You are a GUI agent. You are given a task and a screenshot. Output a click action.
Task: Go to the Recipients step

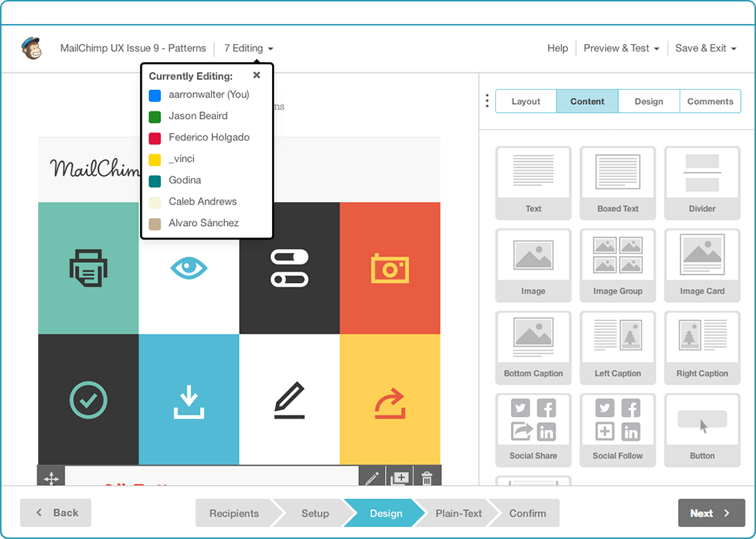[x=235, y=513]
